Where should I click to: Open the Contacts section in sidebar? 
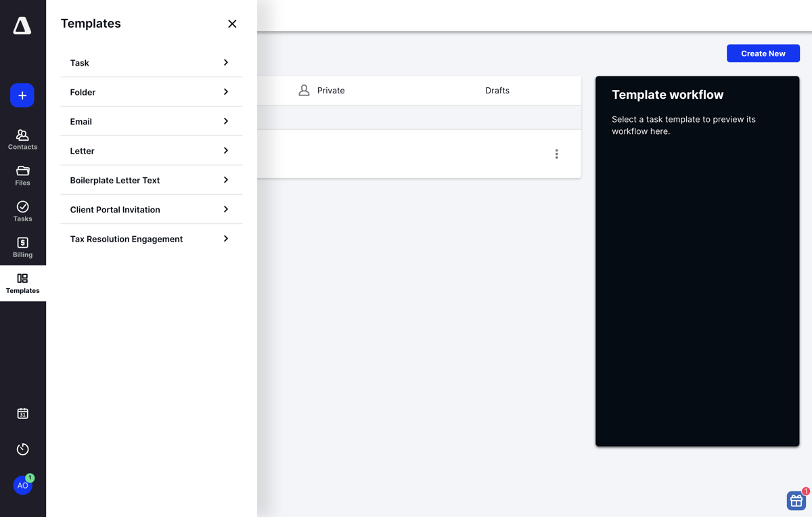point(22,139)
